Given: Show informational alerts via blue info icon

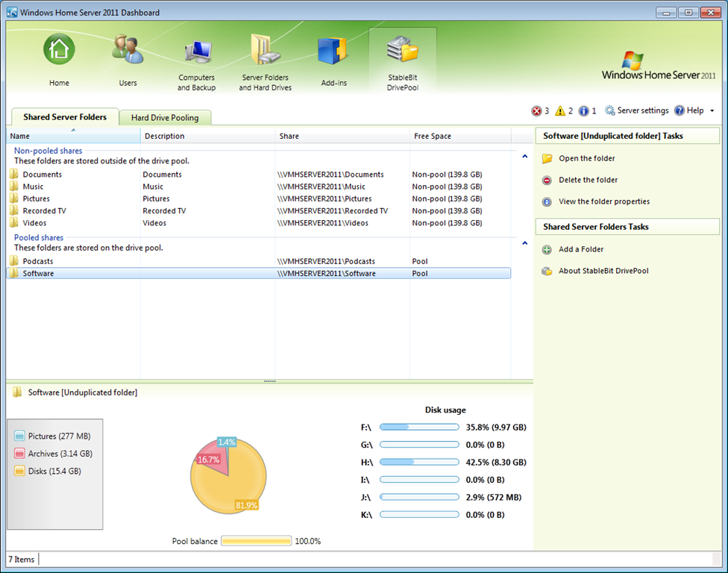Looking at the screenshot, I should coord(583,110).
